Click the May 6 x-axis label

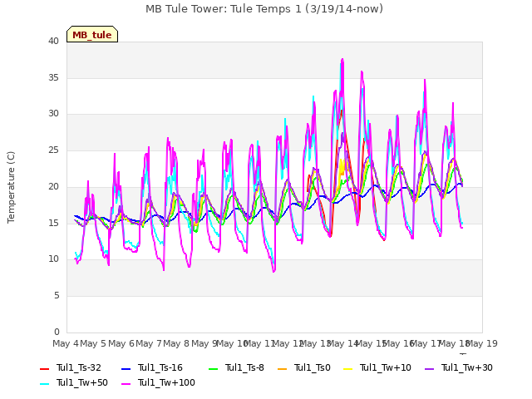coord(121,343)
